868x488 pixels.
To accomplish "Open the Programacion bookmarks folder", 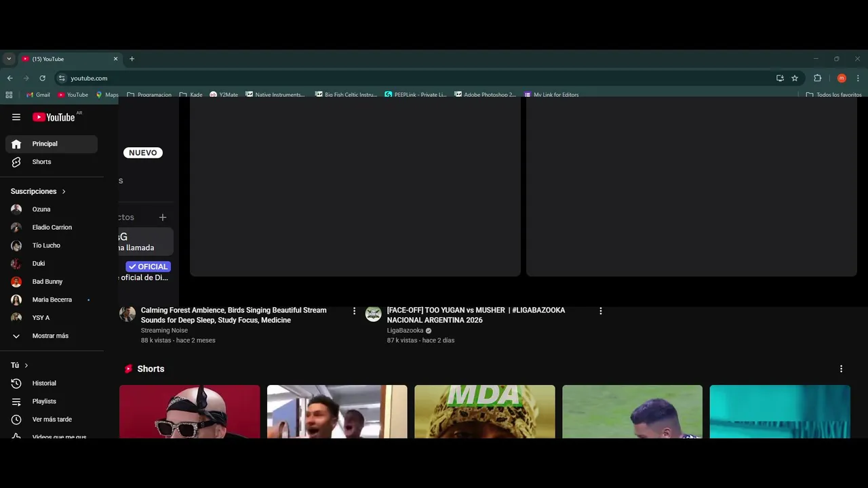I will pos(149,95).
